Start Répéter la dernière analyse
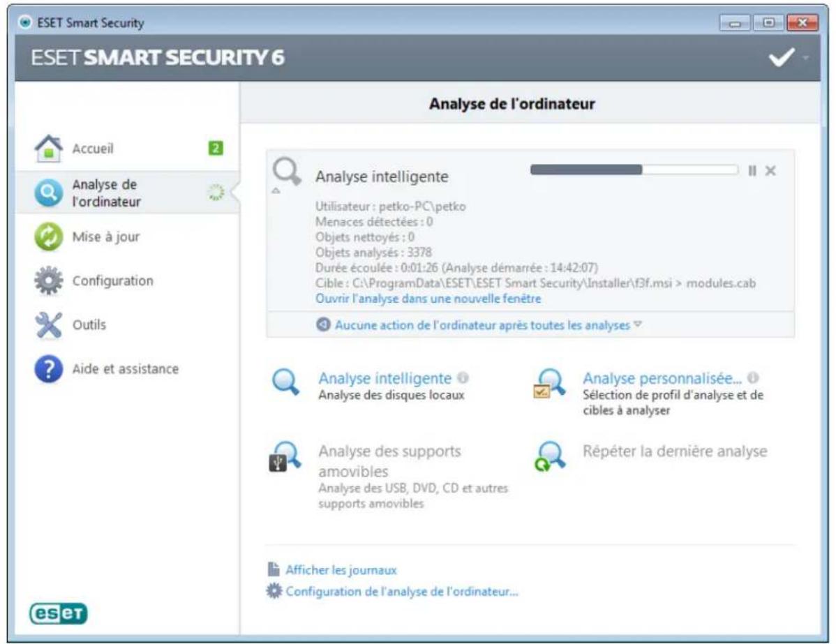836x644 pixels. point(674,450)
